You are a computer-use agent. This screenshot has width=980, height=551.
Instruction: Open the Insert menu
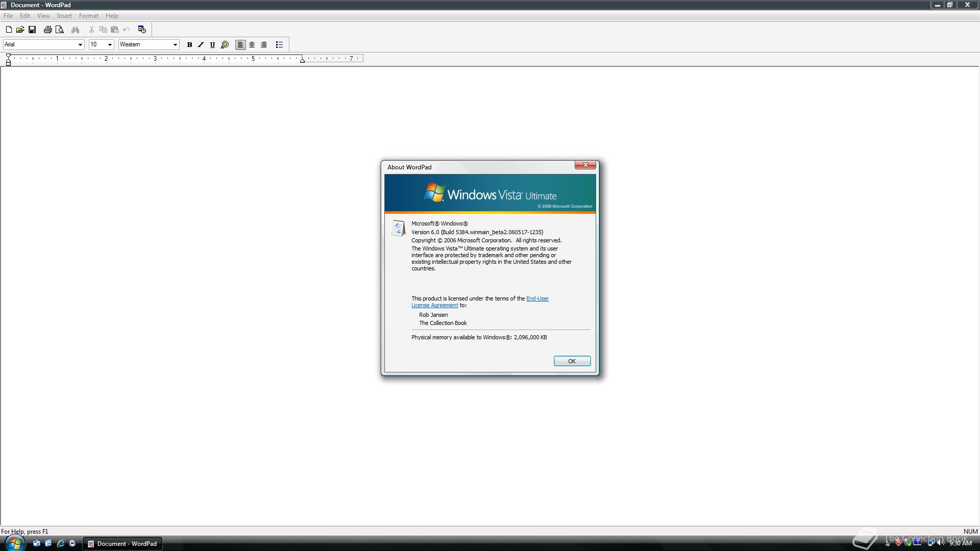click(64, 16)
